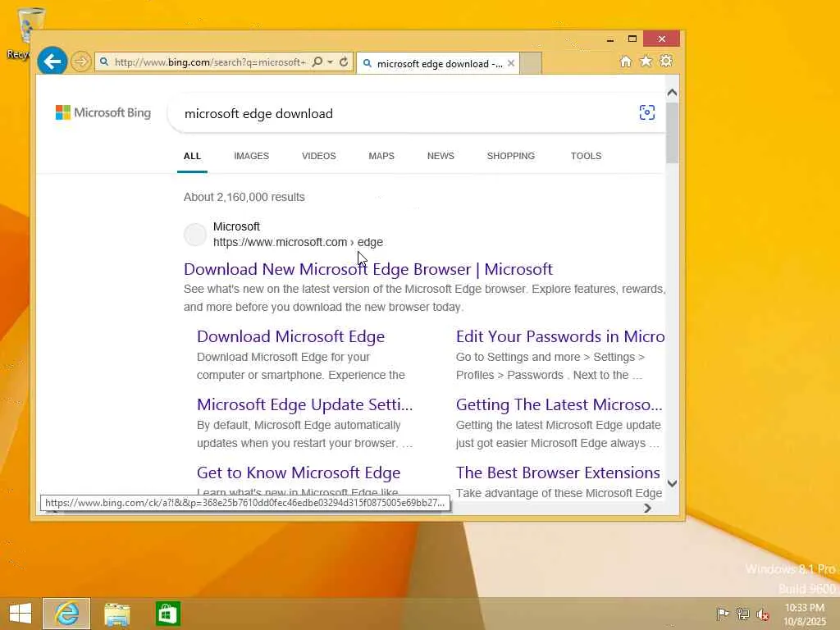Switch to the NEWS tab
Viewport: 840px width, 630px height.
click(x=441, y=156)
